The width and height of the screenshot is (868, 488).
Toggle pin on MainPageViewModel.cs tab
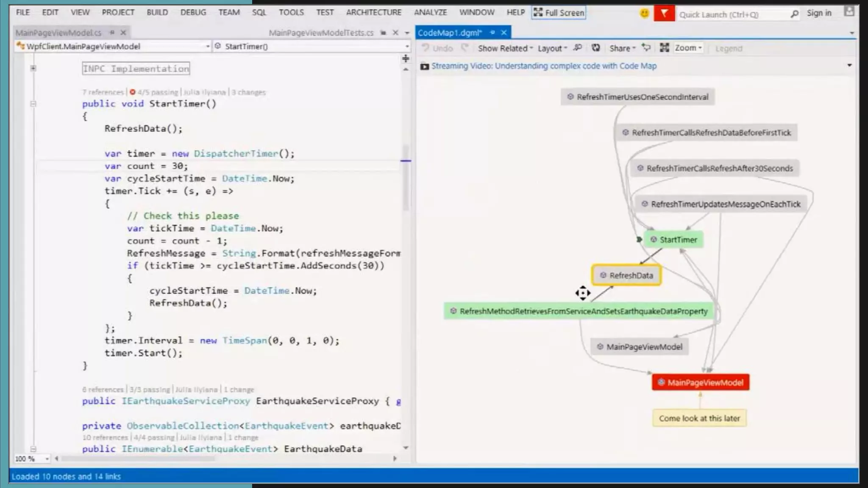[112, 33]
